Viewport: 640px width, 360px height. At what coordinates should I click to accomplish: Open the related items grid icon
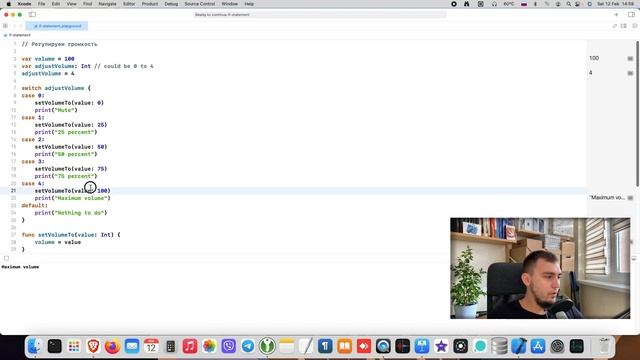click(x=5, y=26)
